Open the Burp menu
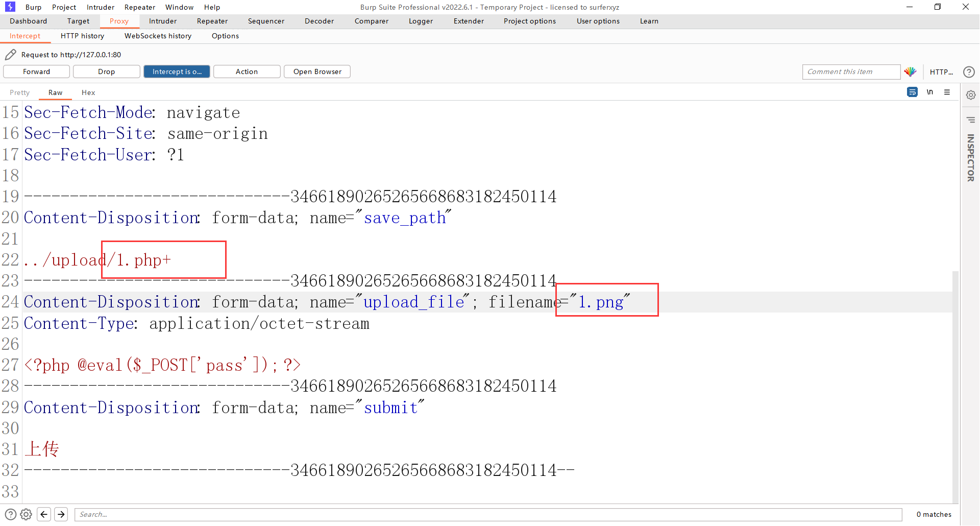Viewport: 980px width, 526px height. (x=33, y=7)
